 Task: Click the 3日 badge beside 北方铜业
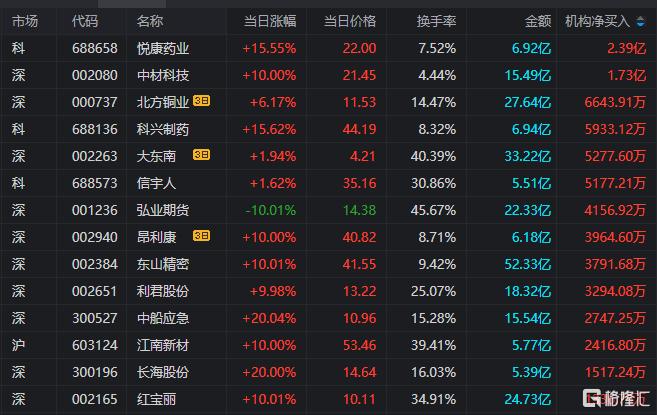202,101
